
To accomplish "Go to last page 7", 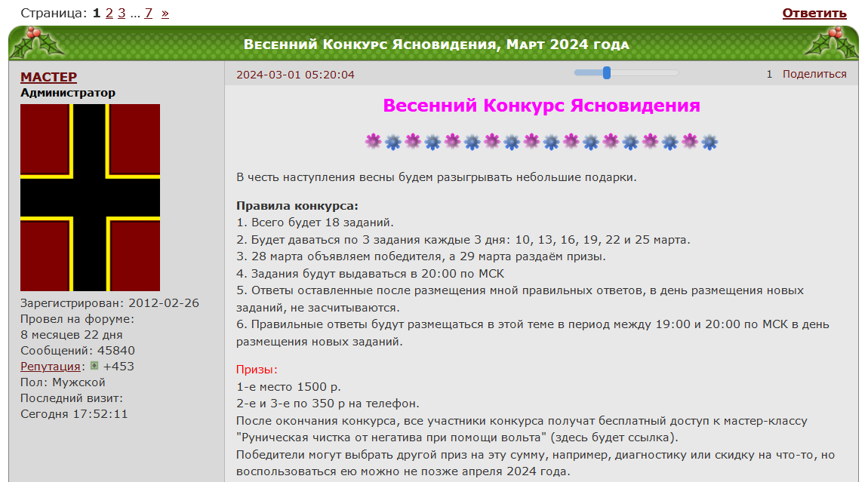I will (149, 14).
